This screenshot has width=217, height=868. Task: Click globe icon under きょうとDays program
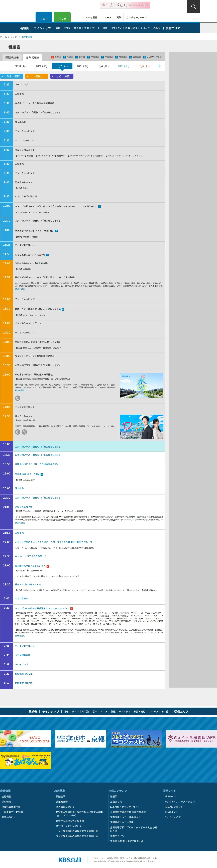[x=18, y=432]
